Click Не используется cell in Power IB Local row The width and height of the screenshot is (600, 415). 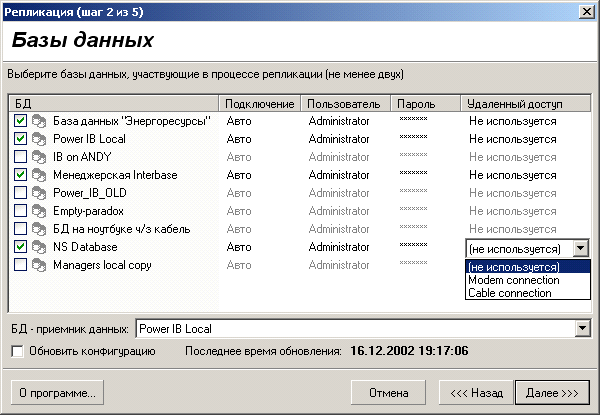click(x=512, y=139)
